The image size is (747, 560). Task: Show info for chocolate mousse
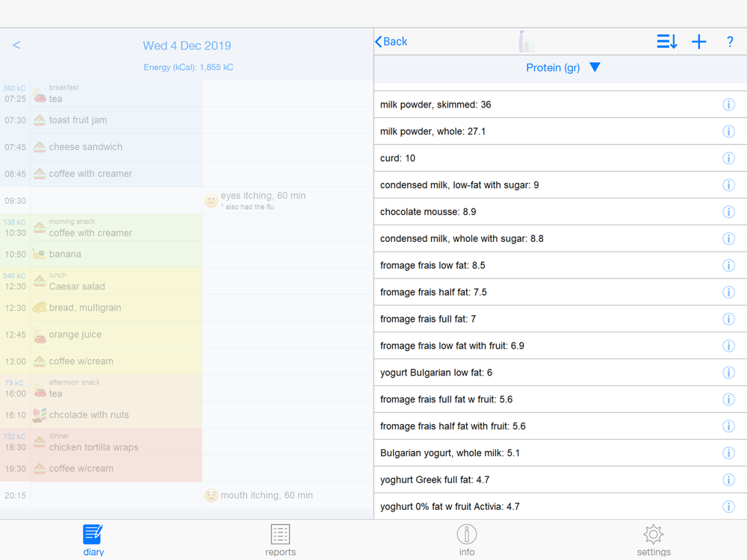point(728,211)
